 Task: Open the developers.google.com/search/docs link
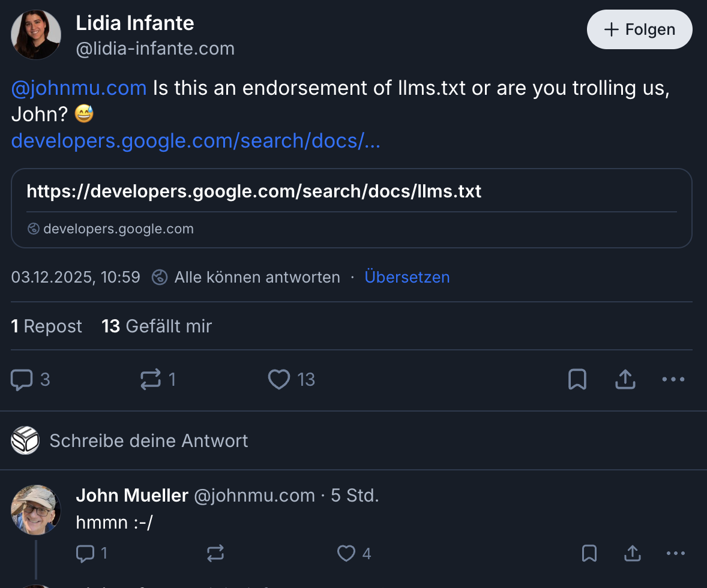(x=195, y=140)
